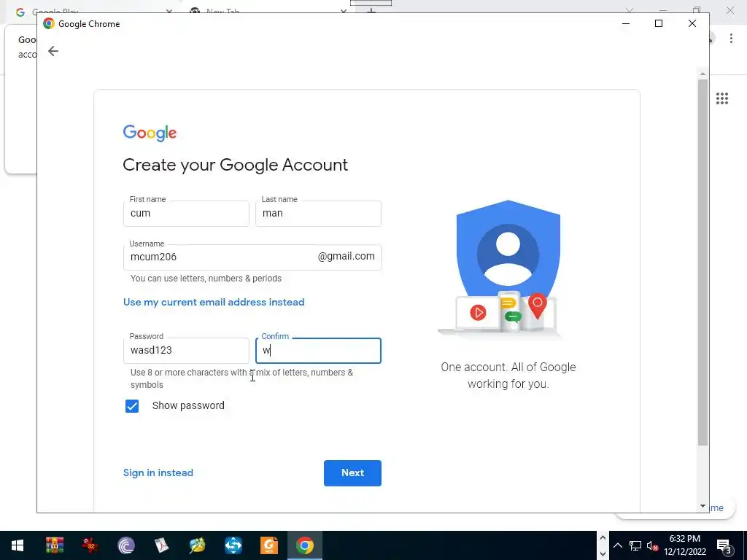This screenshot has height=560, width=747.
Task: Click the popup scrollbar down arrow
Action: pyautogui.click(x=703, y=506)
